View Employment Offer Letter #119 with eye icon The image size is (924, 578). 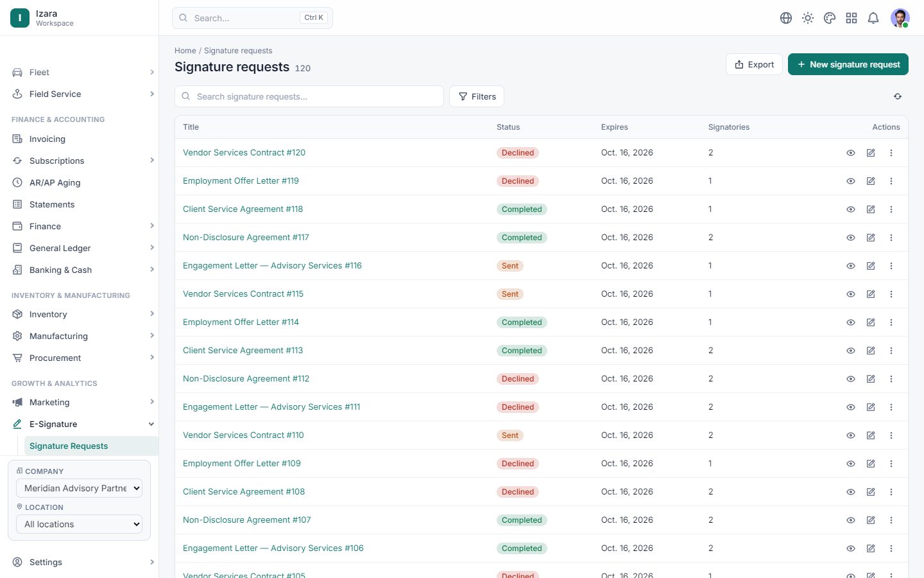click(851, 181)
